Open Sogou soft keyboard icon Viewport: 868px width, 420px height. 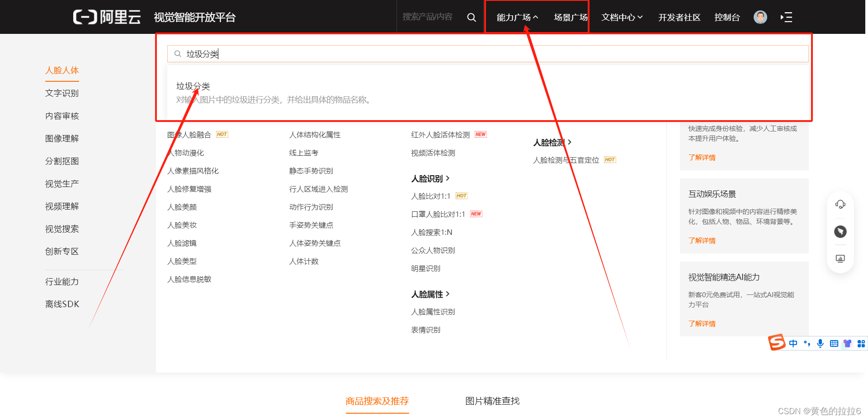[x=834, y=344]
